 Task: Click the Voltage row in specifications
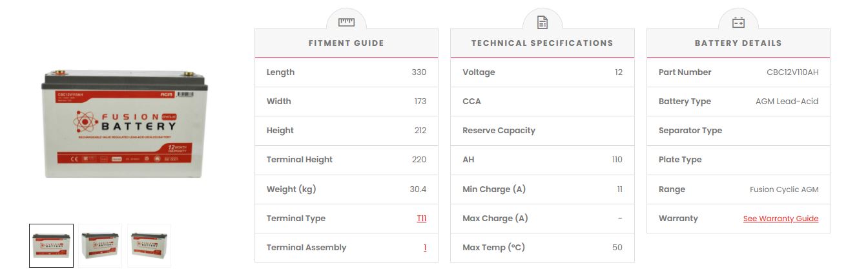(x=542, y=72)
